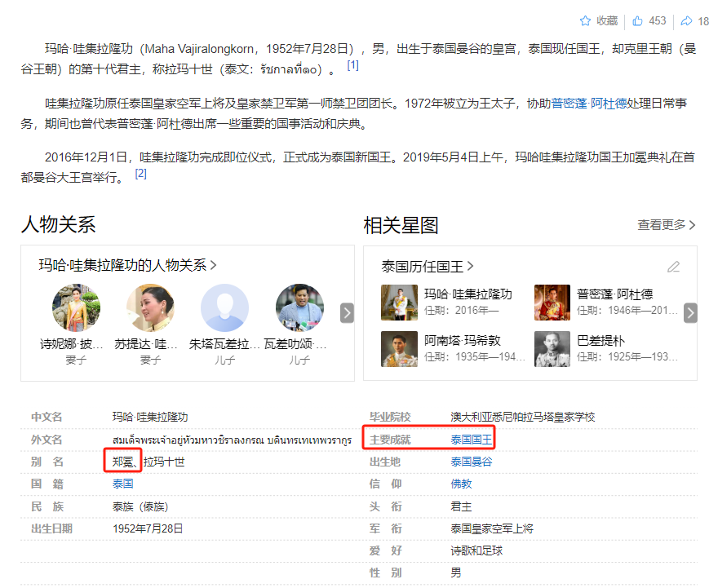Click the share icon showing 18
Image resolution: width=709 pixels, height=588 pixels.
[685, 20]
